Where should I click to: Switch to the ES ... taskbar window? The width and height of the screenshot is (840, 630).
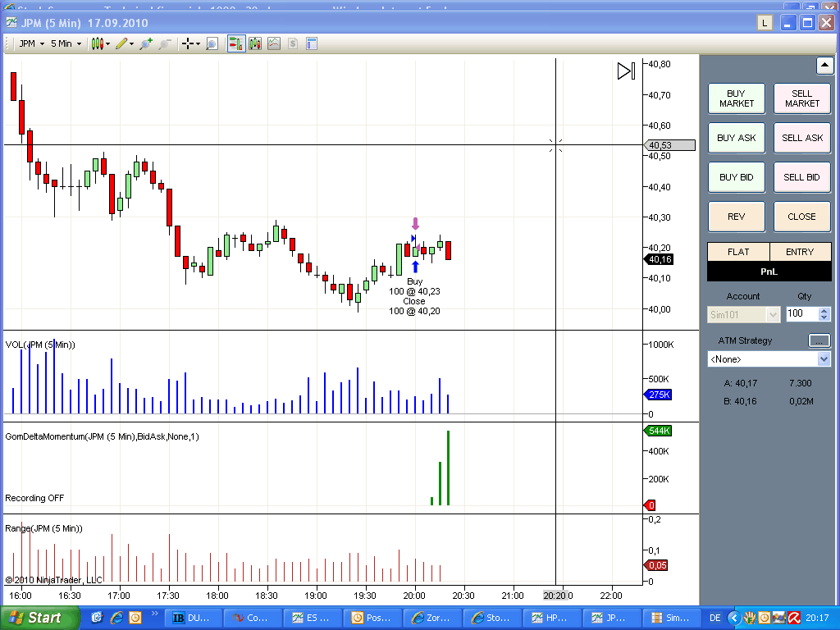(x=312, y=618)
